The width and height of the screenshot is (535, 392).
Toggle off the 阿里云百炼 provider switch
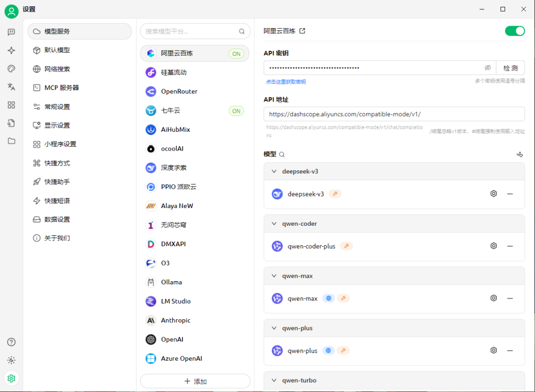(x=514, y=31)
